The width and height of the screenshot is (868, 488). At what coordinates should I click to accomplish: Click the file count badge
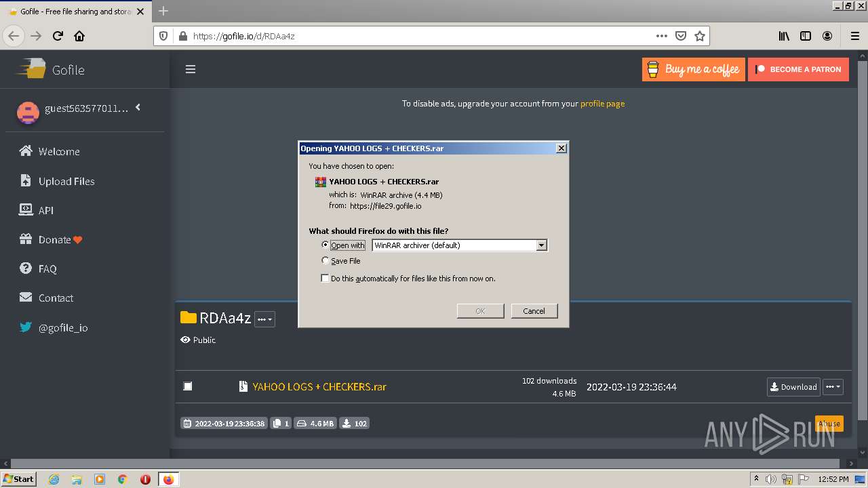click(x=281, y=423)
